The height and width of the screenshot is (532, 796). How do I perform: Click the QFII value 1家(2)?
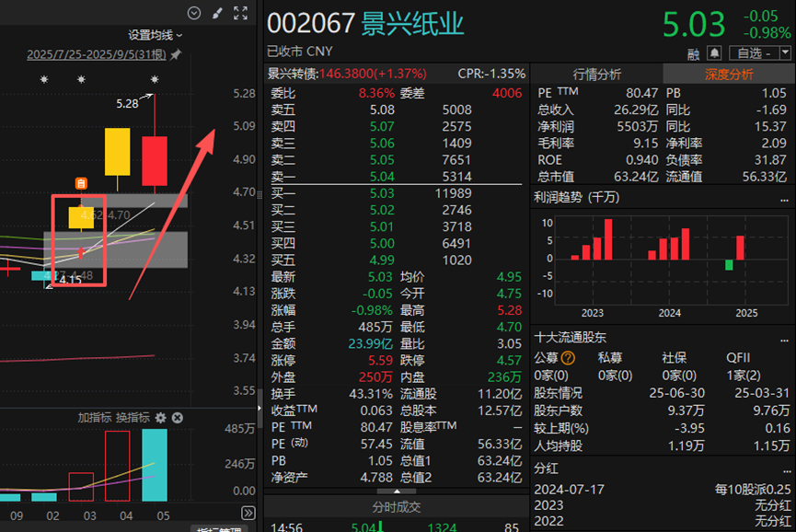744,376
